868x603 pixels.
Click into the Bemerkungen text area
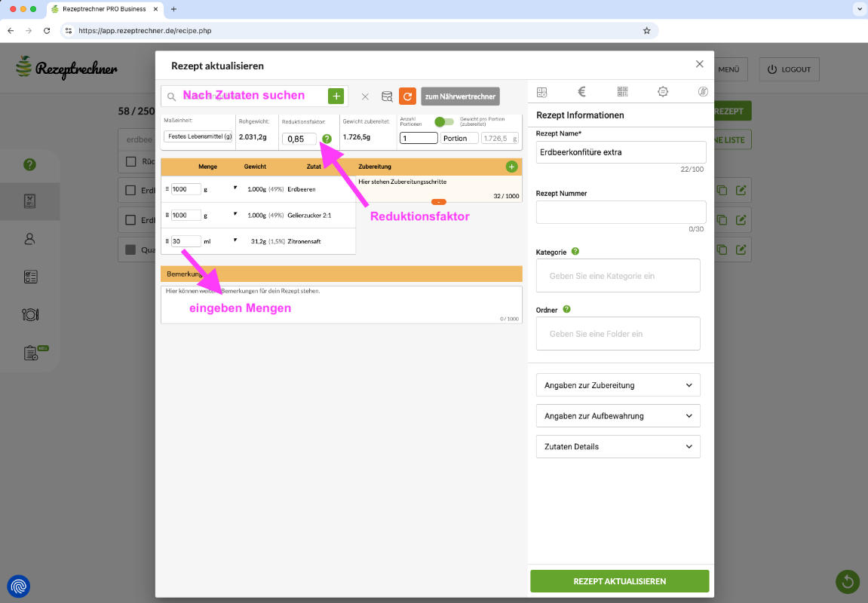pos(342,305)
